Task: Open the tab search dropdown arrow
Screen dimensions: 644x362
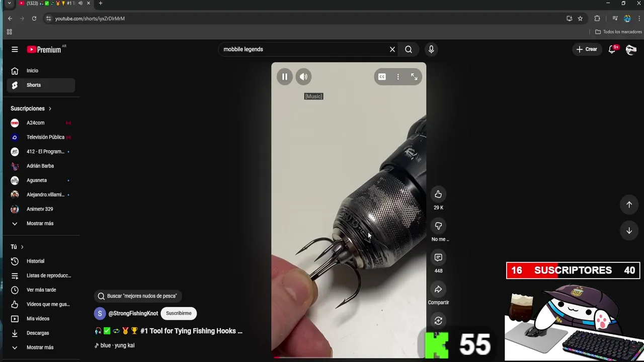Action: 9,4
